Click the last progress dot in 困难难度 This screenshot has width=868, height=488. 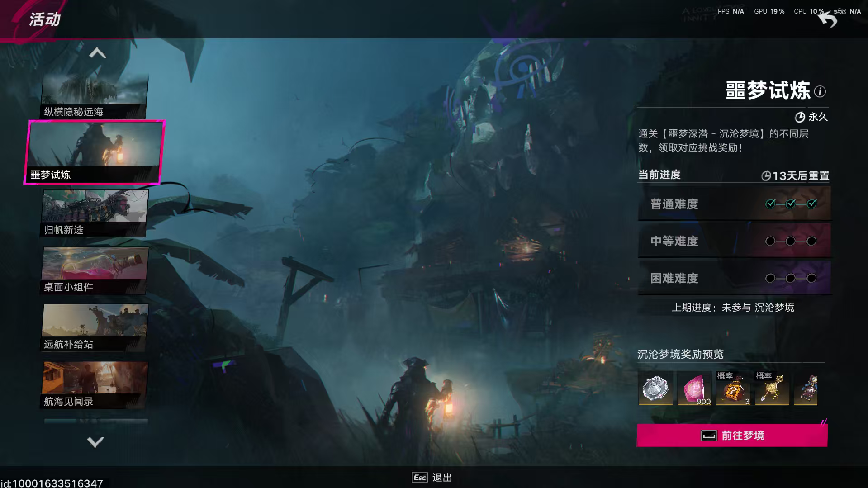811,278
